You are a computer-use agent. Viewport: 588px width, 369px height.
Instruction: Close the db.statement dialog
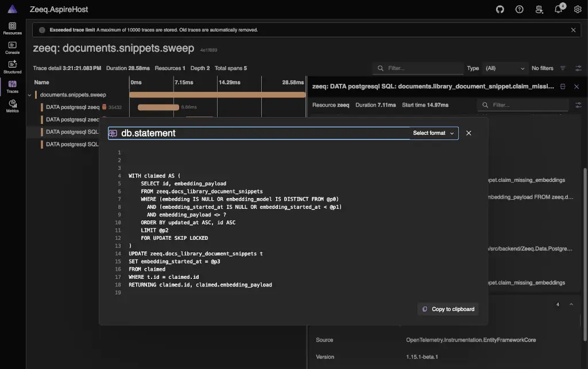click(469, 133)
